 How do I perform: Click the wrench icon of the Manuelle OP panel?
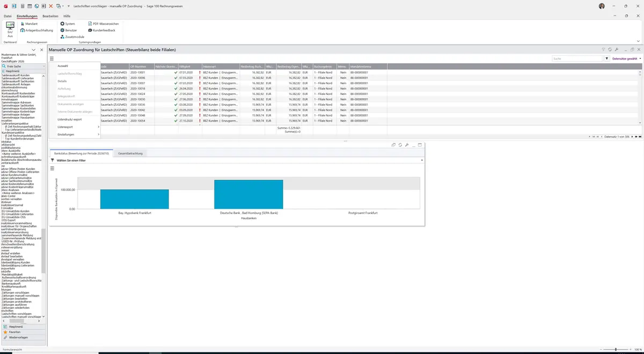[617, 49]
